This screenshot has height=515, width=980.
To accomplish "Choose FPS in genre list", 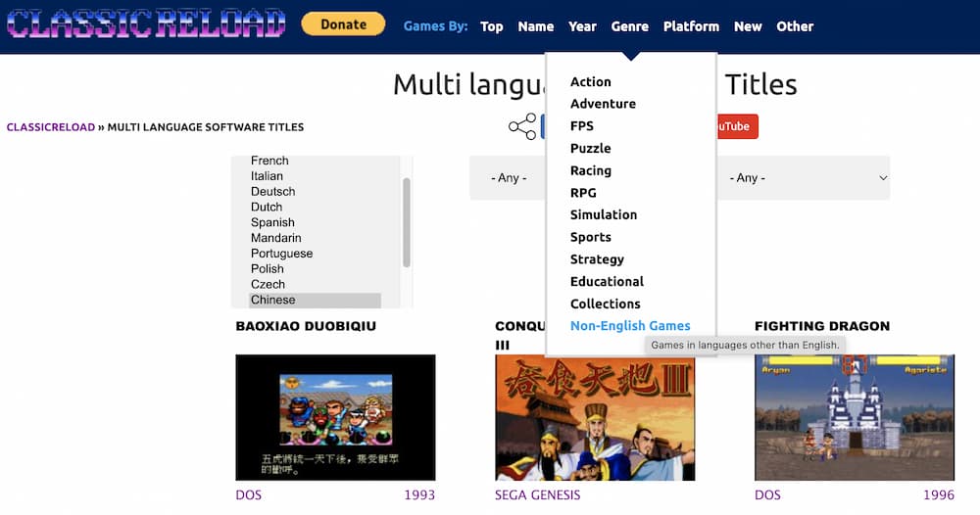I will click(582, 126).
